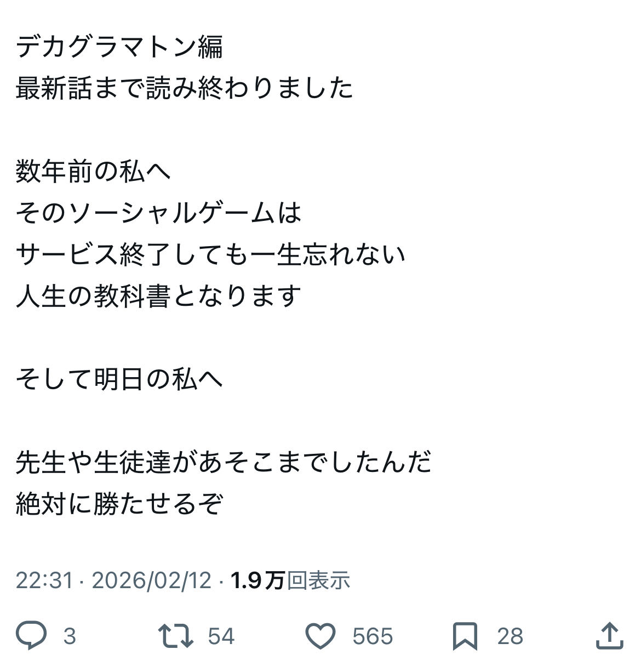
Task: Click the reply speech bubble icon
Action: tap(31, 635)
